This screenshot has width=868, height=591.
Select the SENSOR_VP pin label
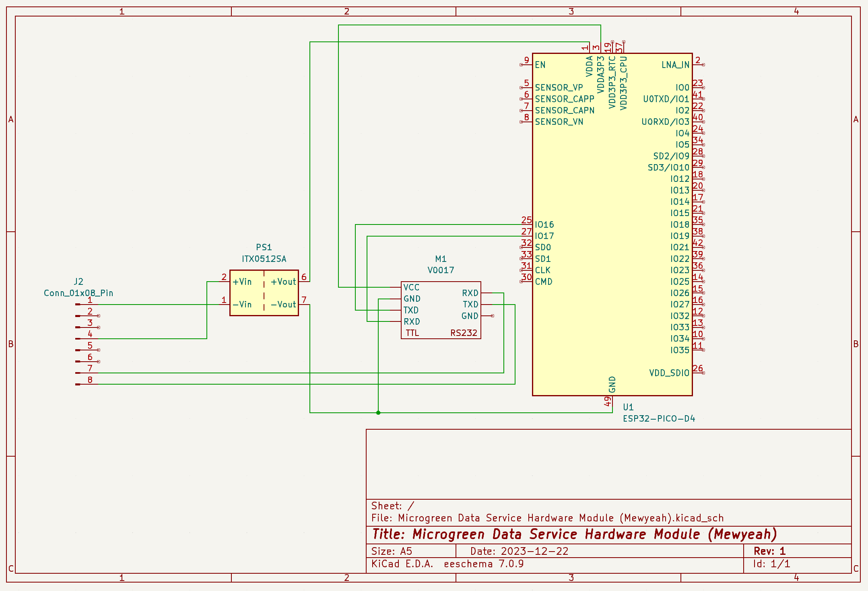pos(559,87)
